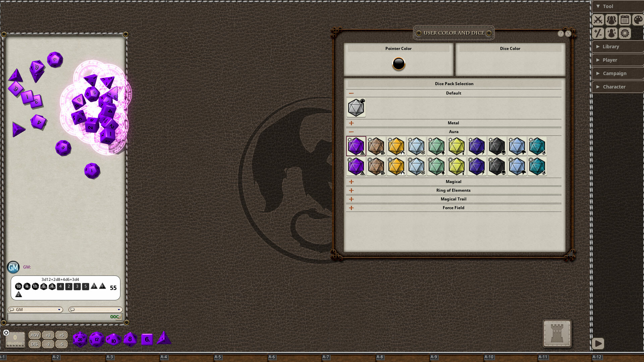This screenshot has width=644, height=362.
Task: Expand the Metal dice pack section
Action: point(351,123)
